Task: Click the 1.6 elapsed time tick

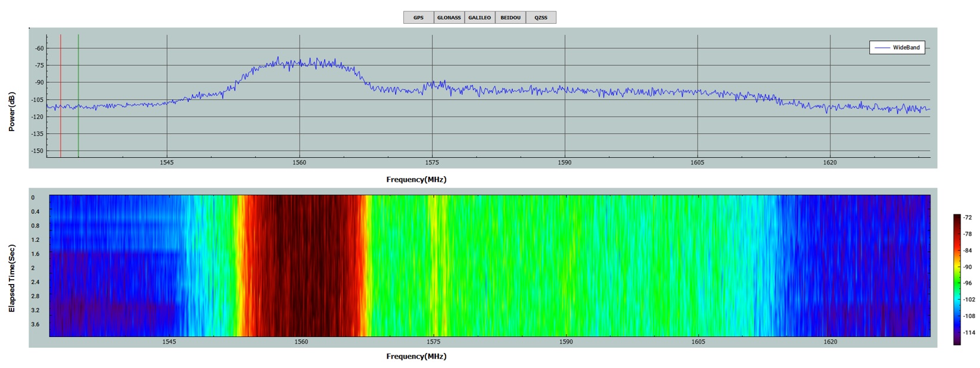Action: click(x=35, y=254)
